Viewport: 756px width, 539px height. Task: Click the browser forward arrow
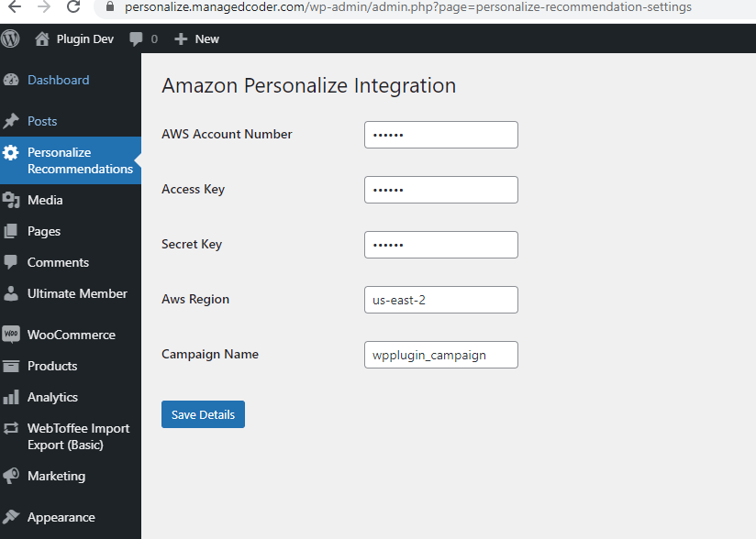point(45,6)
